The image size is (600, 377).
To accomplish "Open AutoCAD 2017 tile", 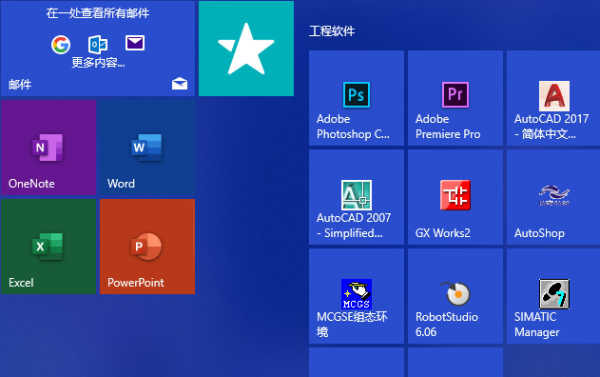I will (x=553, y=98).
